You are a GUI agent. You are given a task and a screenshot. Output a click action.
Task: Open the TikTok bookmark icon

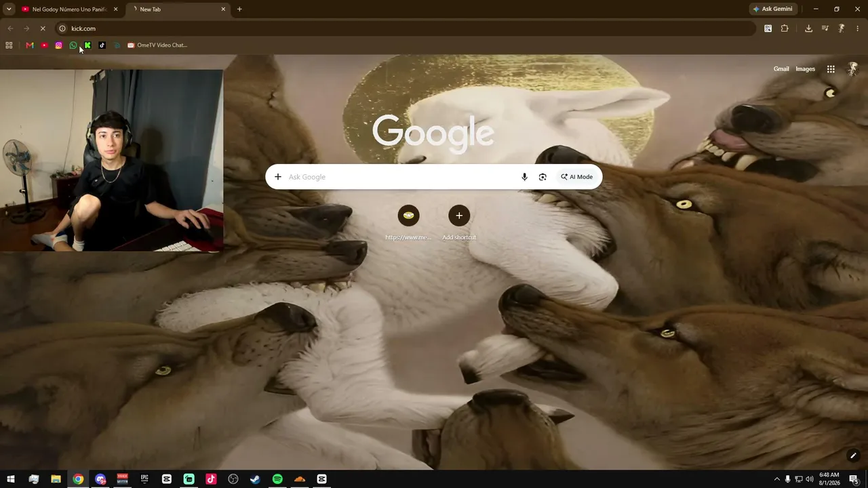tap(102, 45)
